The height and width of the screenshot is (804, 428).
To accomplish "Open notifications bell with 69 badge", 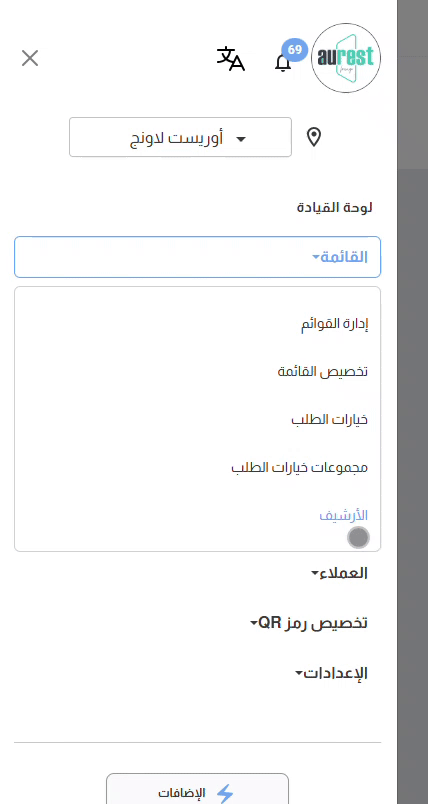I will [x=283, y=62].
